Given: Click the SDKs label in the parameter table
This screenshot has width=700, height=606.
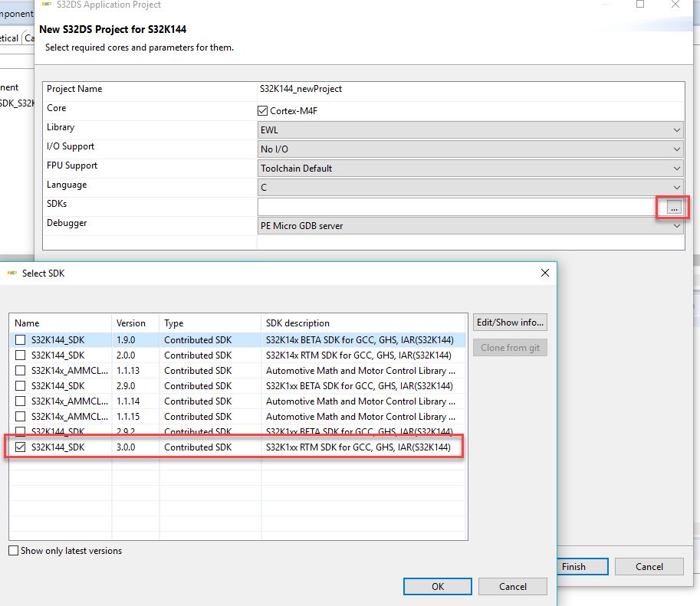Looking at the screenshot, I should tap(57, 204).
